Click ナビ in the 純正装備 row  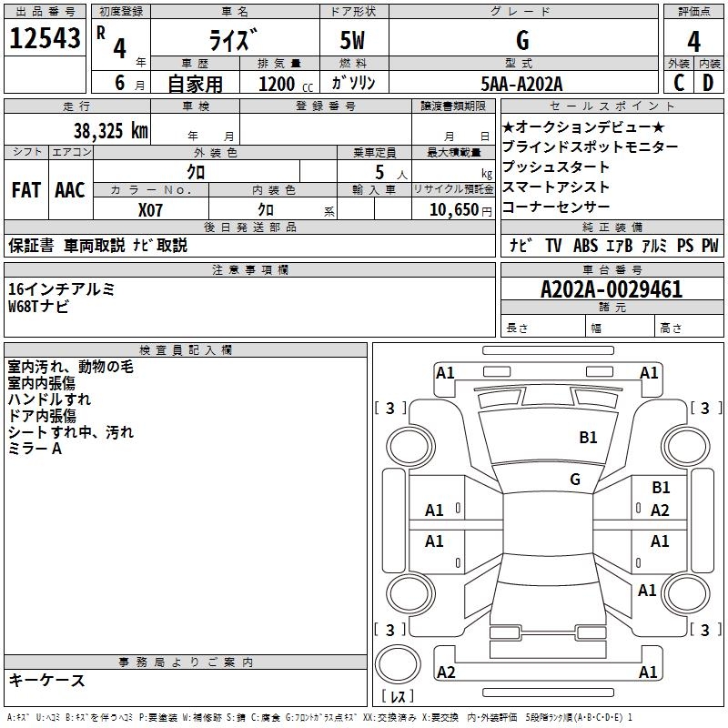pos(521,245)
